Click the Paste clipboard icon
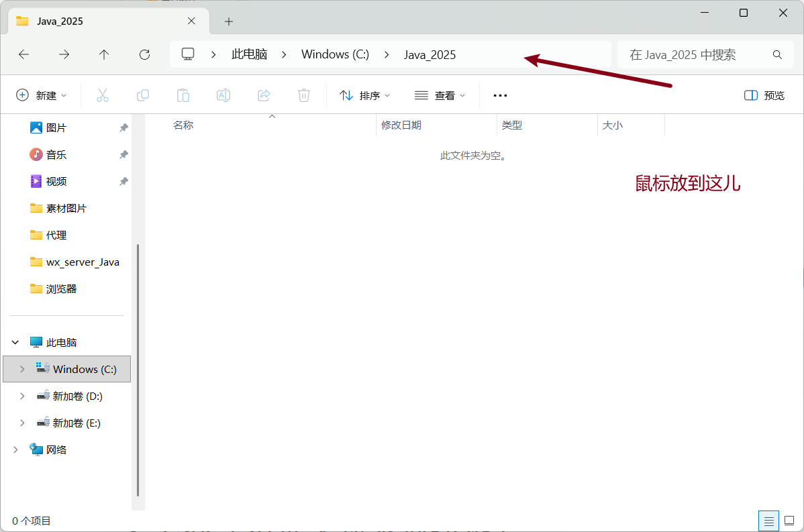804x532 pixels. pyautogui.click(x=183, y=95)
